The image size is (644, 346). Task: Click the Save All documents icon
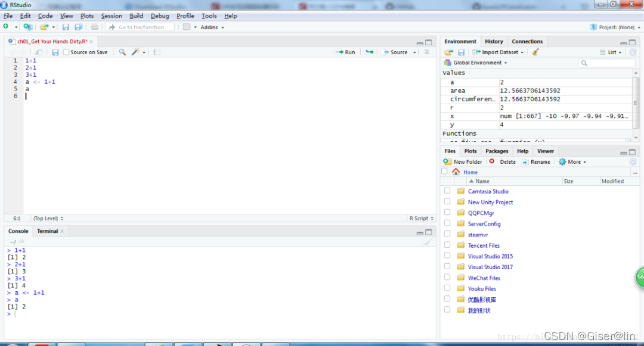79,27
